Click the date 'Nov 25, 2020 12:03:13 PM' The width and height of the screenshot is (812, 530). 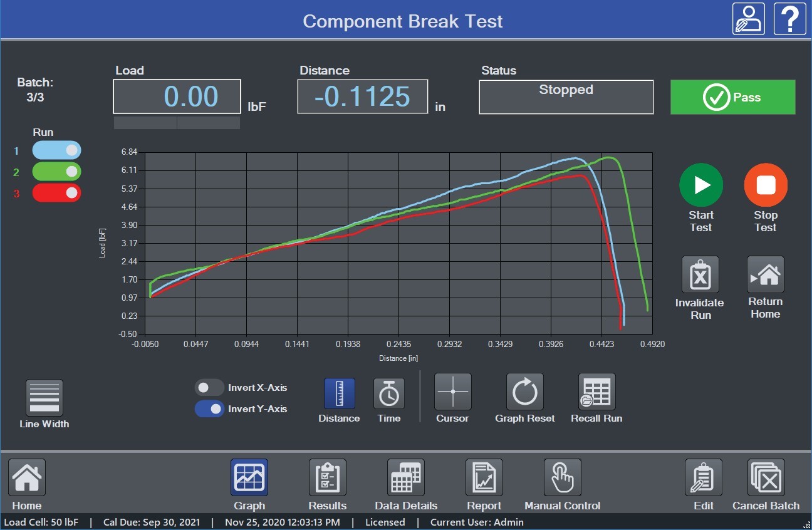pyautogui.click(x=283, y=522)
